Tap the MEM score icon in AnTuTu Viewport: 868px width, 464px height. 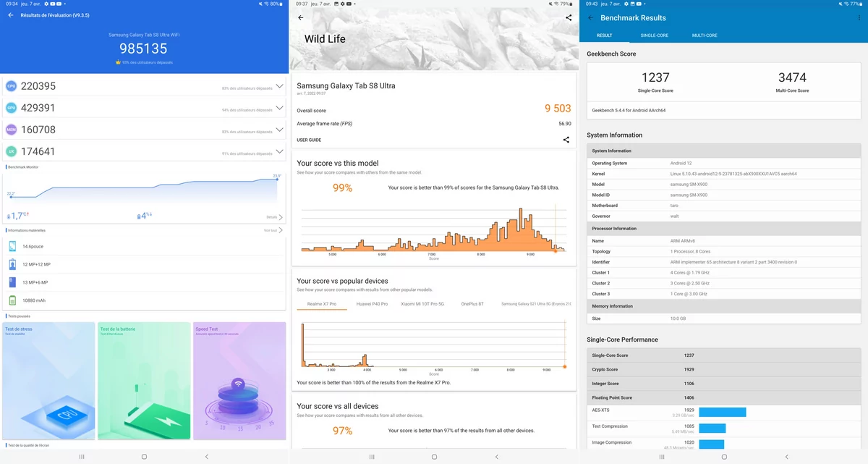point(11,130)
